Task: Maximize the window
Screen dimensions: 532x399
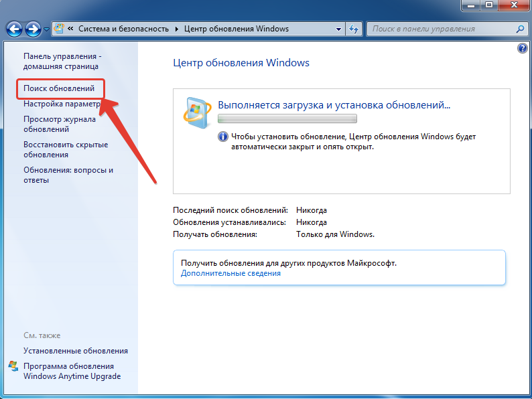Action: tap(489, 5)
